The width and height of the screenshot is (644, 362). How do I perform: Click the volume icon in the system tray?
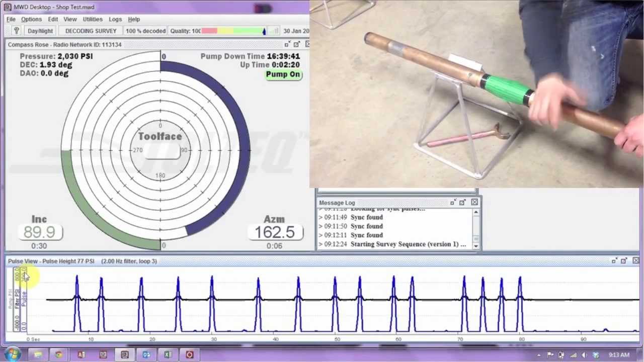pos(584,355)
